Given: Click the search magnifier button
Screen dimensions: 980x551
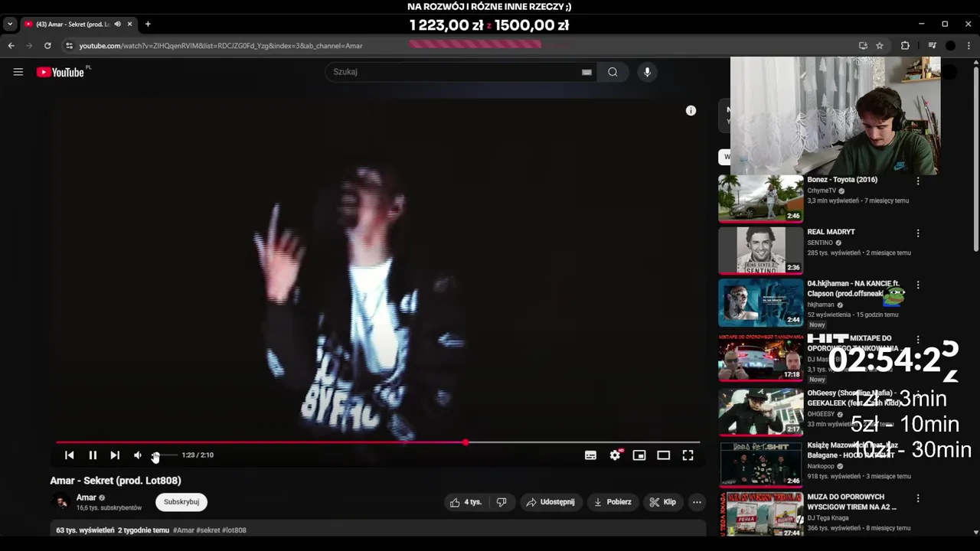Looking at the screenshot, I should point(612,72).
